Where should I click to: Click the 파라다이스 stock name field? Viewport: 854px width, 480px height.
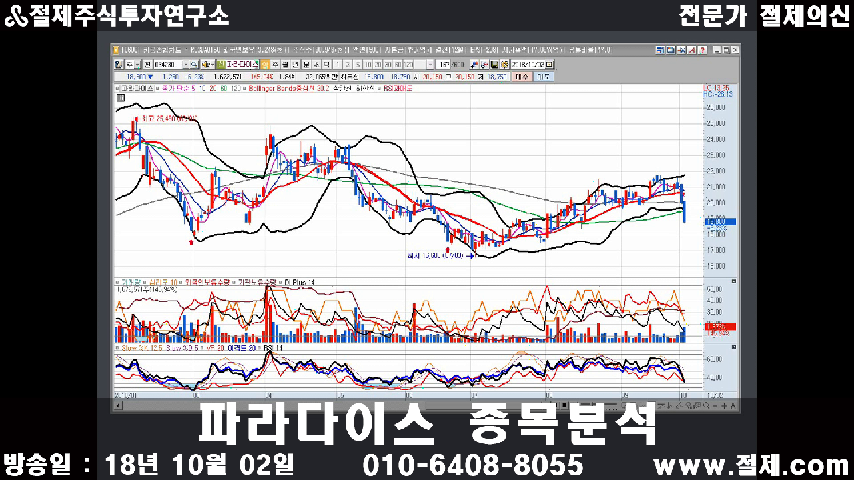242,64
